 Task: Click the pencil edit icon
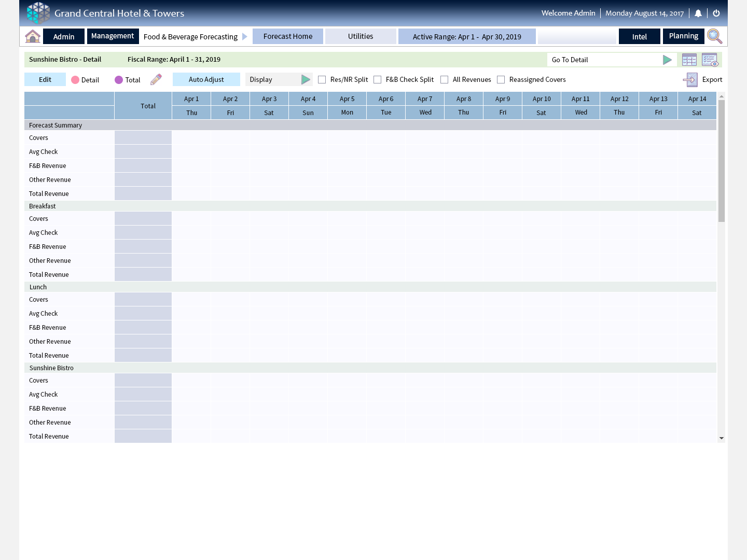coord(156,79)
